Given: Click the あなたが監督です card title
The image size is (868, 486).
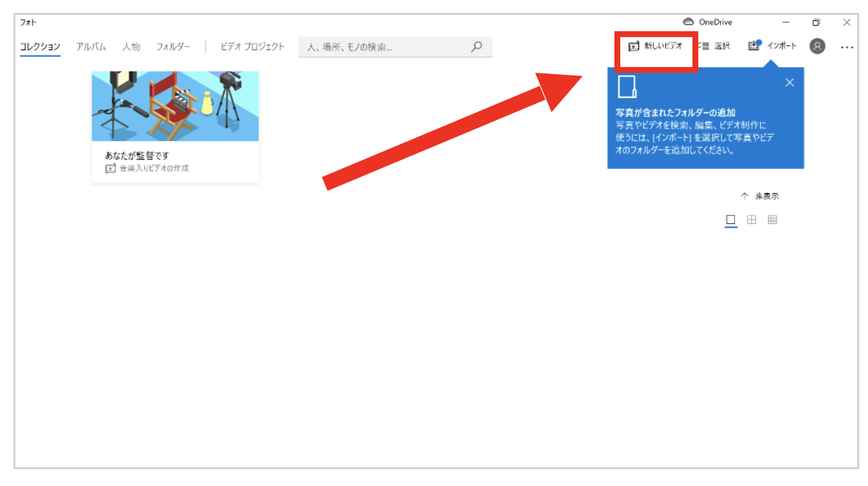Looking at the screenshot, I should click(x=137, y=155).
